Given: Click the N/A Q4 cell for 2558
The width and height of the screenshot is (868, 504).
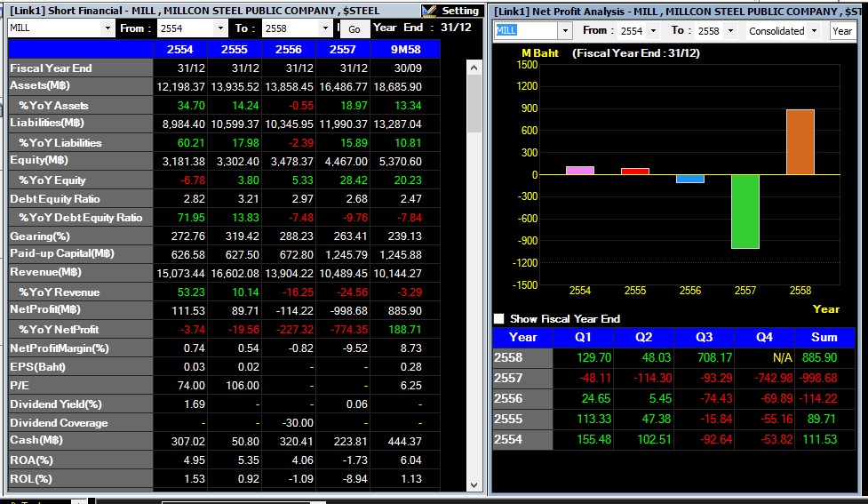Looking at the screenshot, I should coord(782,358).
